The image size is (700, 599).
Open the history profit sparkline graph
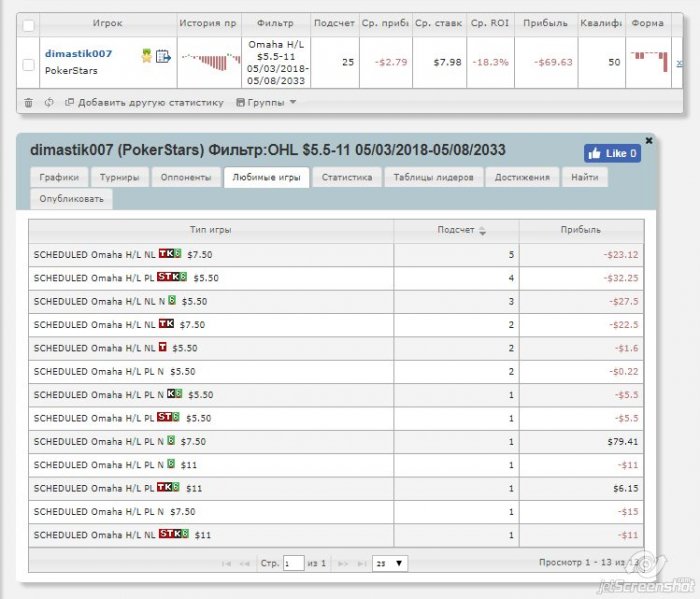coord(211,62)
